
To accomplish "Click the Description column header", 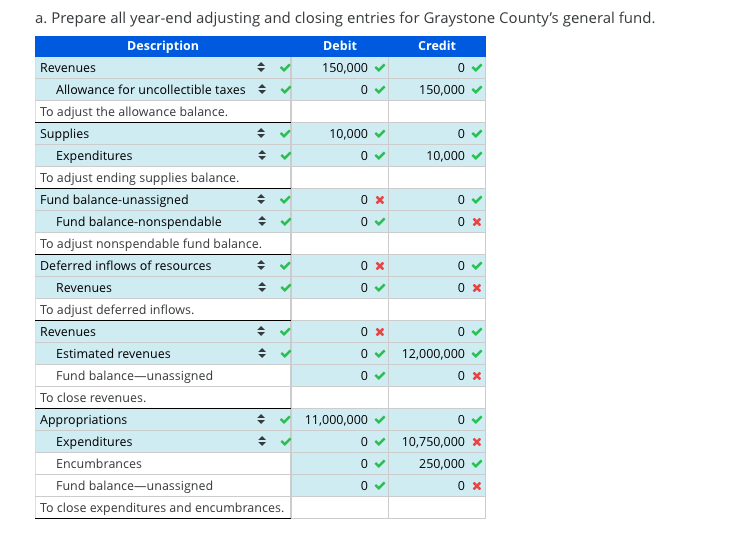I will tap(163, 46).
